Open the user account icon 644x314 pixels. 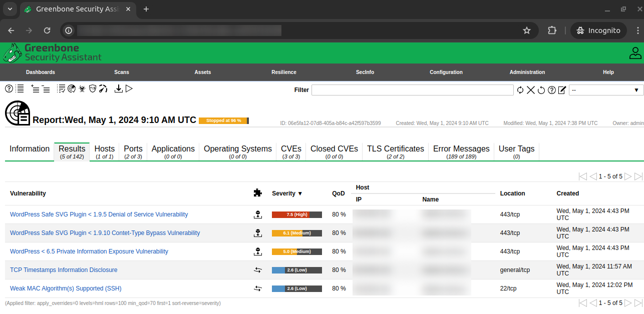(x=635, y=52)
